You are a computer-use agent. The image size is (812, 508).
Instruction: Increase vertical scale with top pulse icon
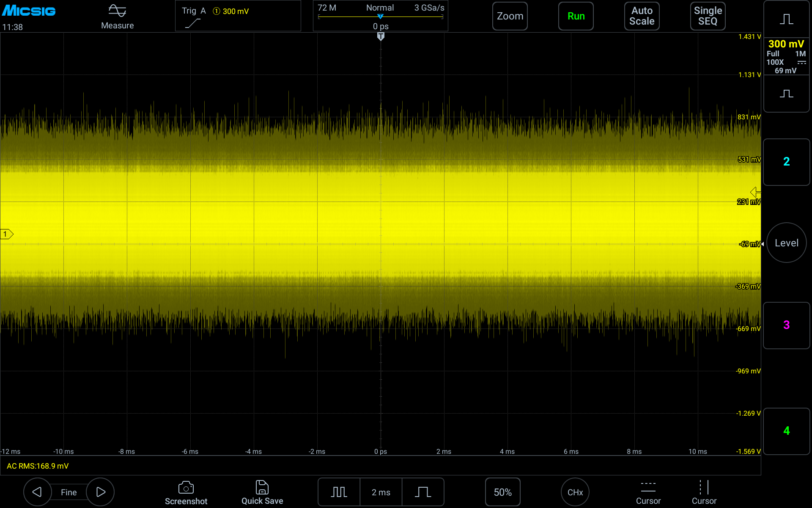(x=787, y=19)
